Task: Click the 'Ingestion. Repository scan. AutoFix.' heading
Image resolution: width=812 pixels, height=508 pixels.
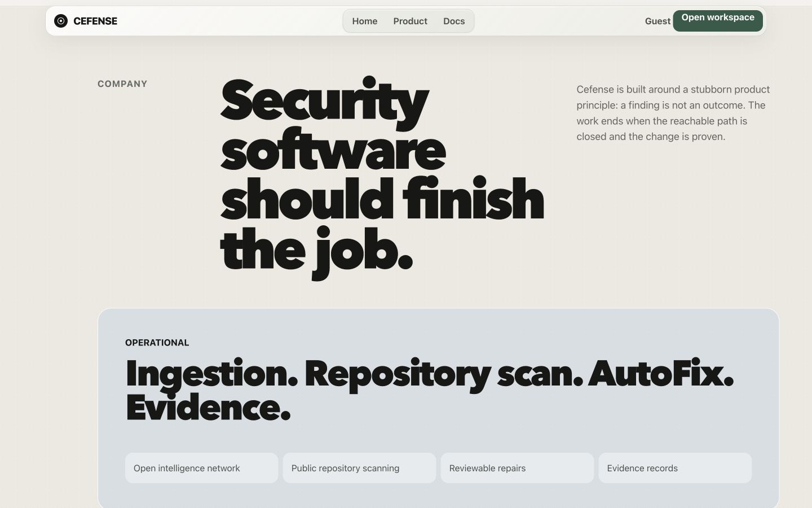Action: click(430, 374)
